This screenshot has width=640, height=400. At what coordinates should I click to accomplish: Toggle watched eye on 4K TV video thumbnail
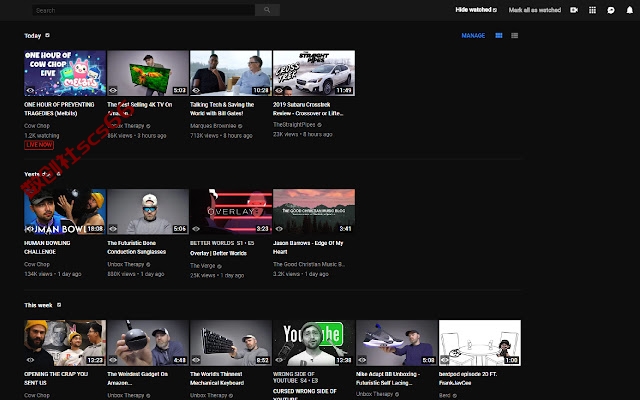pos(113,90)
